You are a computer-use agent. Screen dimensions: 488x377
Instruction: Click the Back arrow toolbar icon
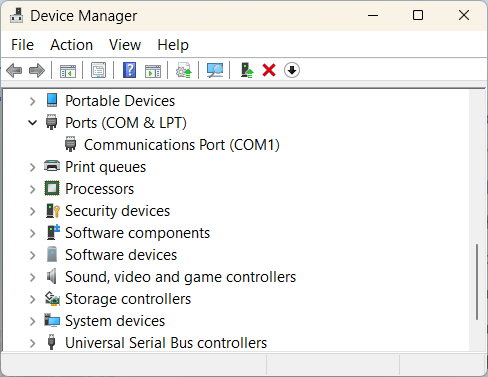(x=14, y=70)
